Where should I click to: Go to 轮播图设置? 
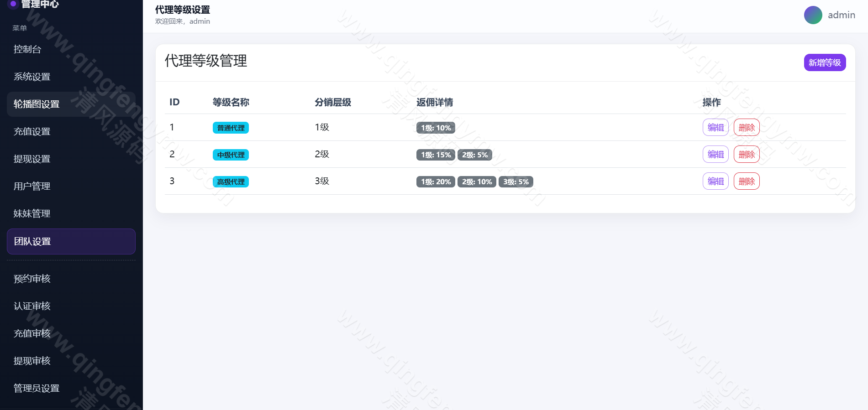click(71, 104)
